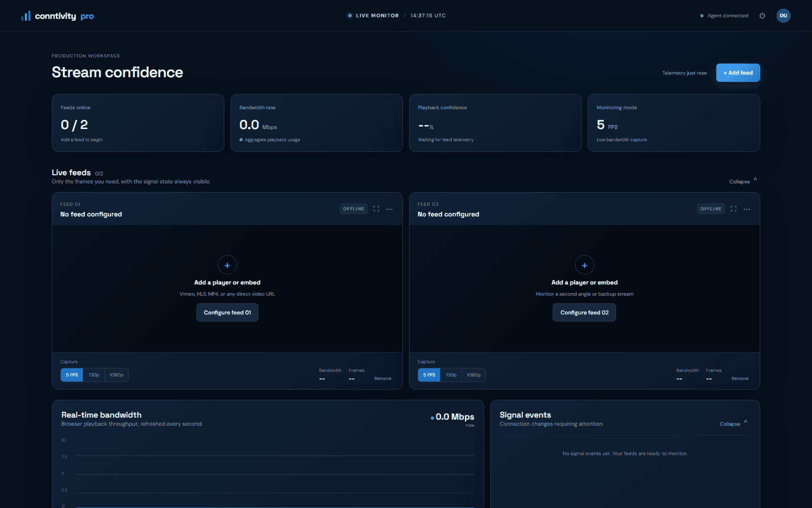Open the DU user avatar
Screen dimensions: 812x508
point(784,16)
